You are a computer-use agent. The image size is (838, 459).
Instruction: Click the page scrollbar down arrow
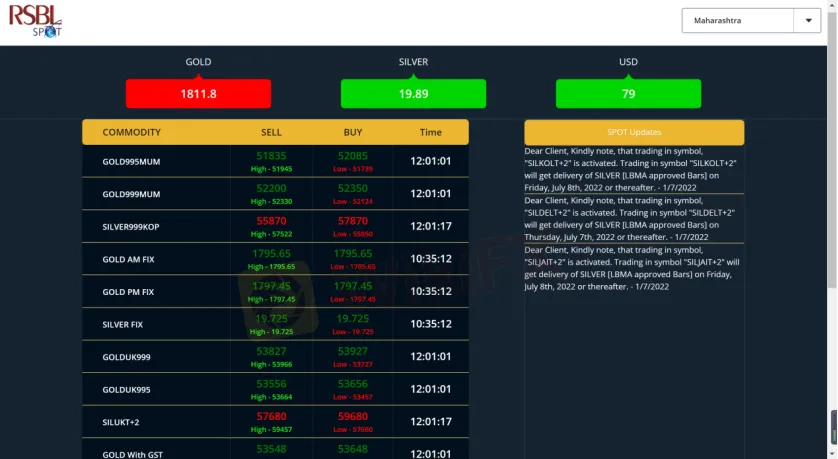pyautogui.click(x=831, y=453)
